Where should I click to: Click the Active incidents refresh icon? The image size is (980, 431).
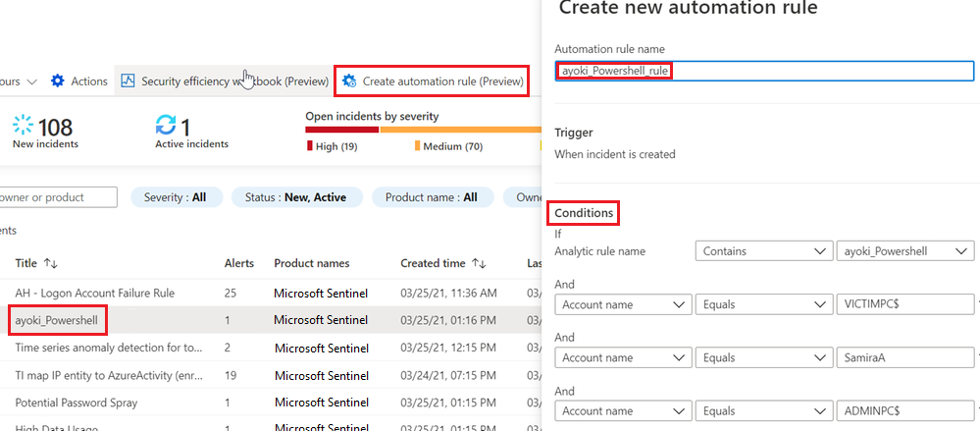[166, 125]
